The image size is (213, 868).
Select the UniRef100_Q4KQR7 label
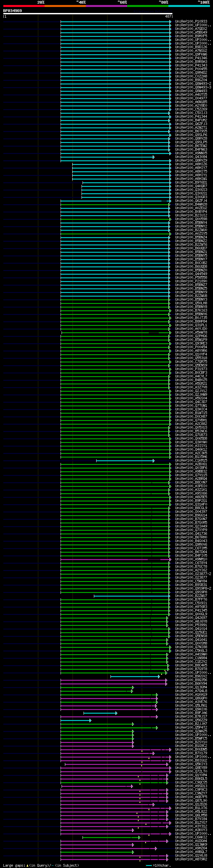click(x=191, y=186)
